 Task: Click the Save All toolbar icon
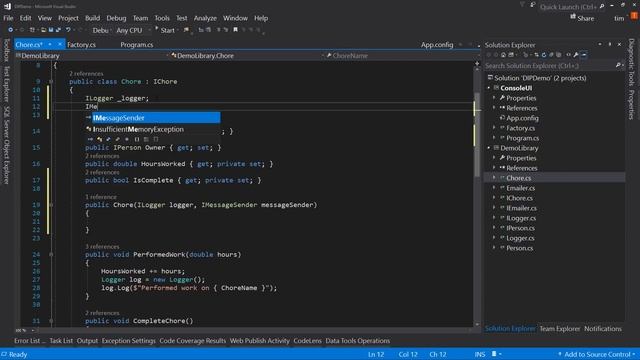(x=58, y=30)
